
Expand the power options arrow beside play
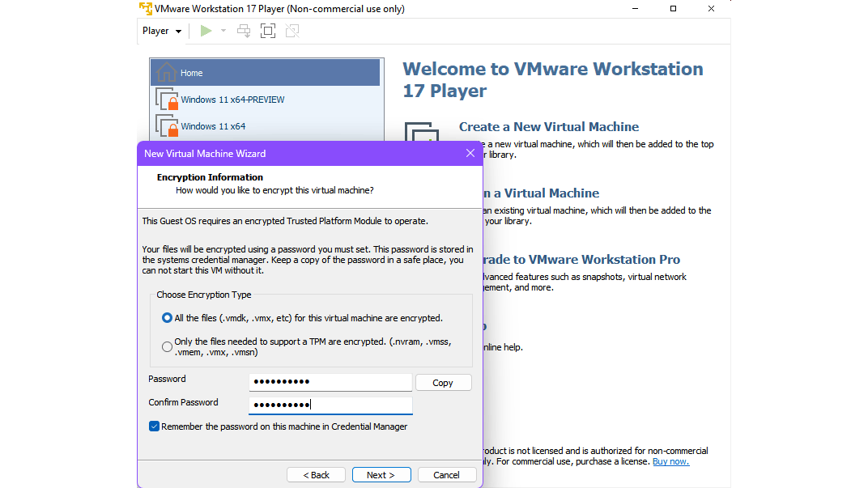pos(223,31)
